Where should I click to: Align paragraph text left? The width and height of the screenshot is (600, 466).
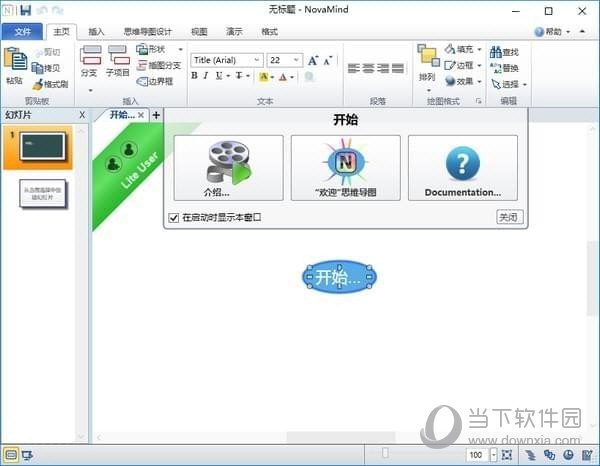pos(354,68)
